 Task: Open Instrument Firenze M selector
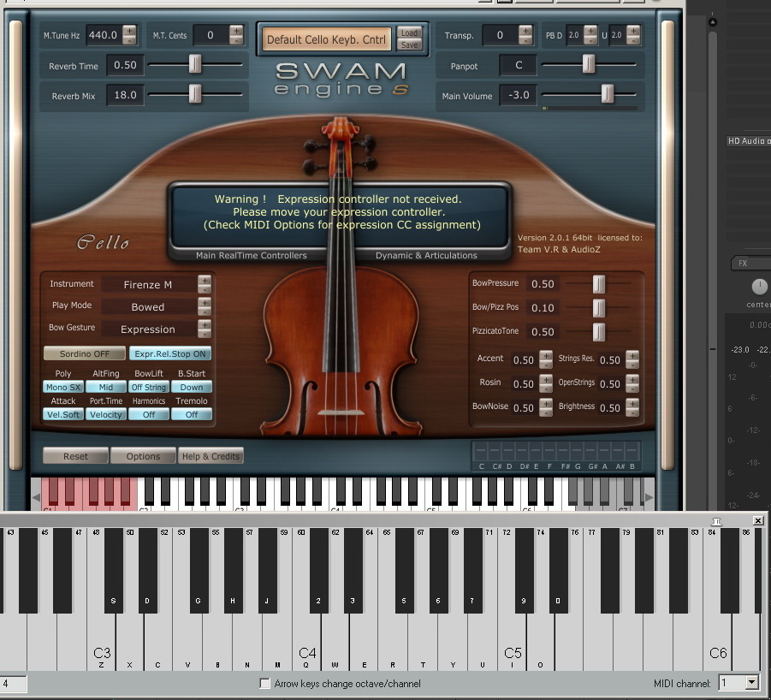pyautogui.click(x=148, y=285)
